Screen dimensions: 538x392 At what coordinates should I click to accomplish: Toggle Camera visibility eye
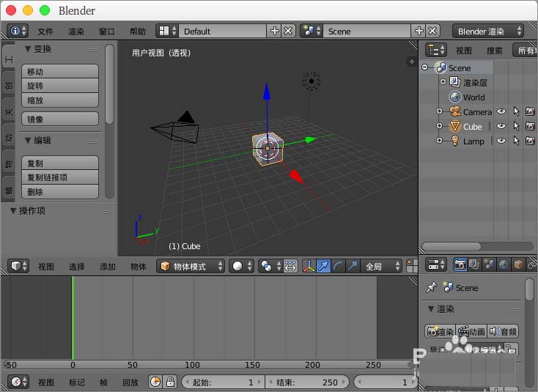tap(501, 111)
